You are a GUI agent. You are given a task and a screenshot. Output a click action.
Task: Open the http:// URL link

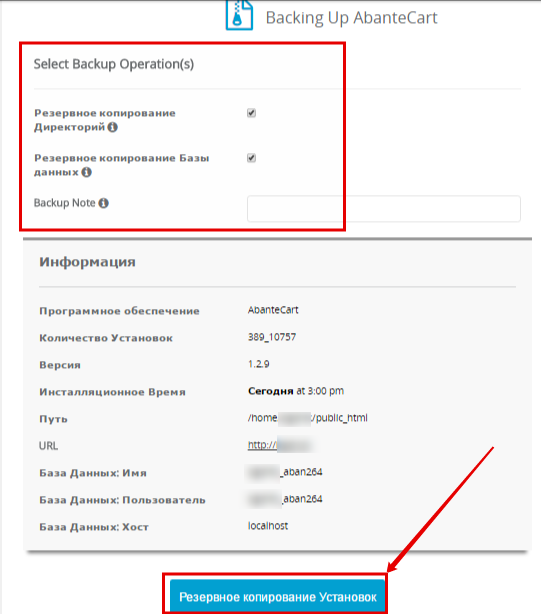[x=282, y=445]
